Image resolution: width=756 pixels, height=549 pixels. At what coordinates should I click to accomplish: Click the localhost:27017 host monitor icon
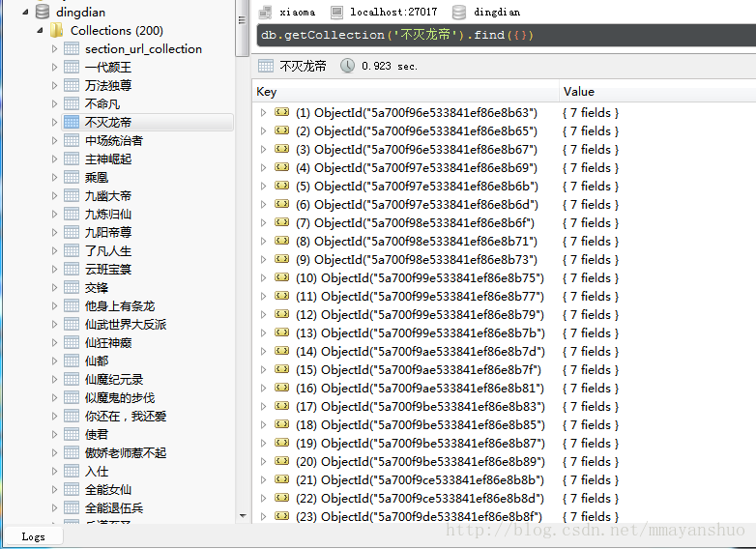pyautogui.click(x=336, y=12)
